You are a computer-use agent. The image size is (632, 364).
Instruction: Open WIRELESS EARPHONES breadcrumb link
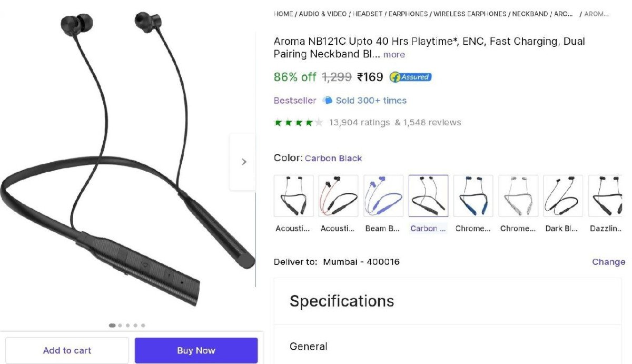tap(471, 14)
